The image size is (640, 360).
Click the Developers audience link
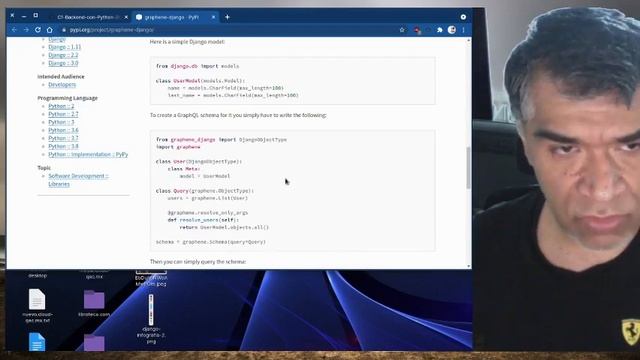[62, 84]
